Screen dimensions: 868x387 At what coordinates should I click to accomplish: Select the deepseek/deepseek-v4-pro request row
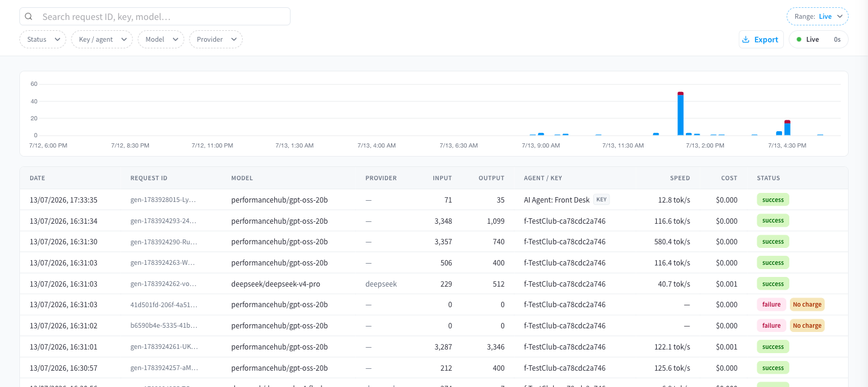433,284
